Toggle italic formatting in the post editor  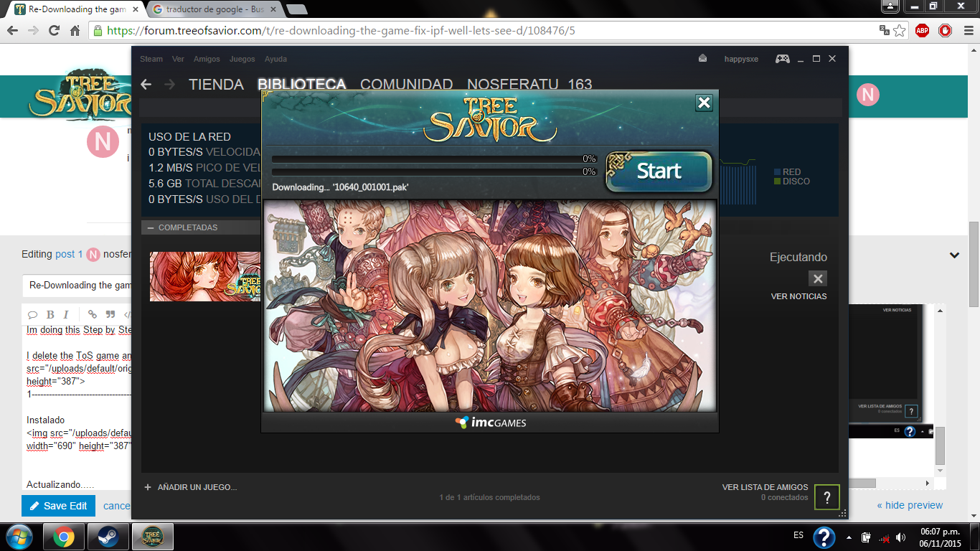tap(66, 314)
